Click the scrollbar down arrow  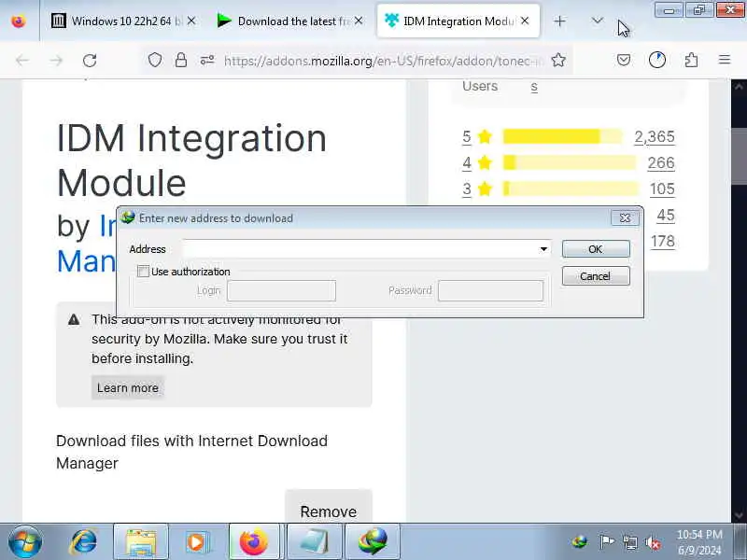[739, 515]
